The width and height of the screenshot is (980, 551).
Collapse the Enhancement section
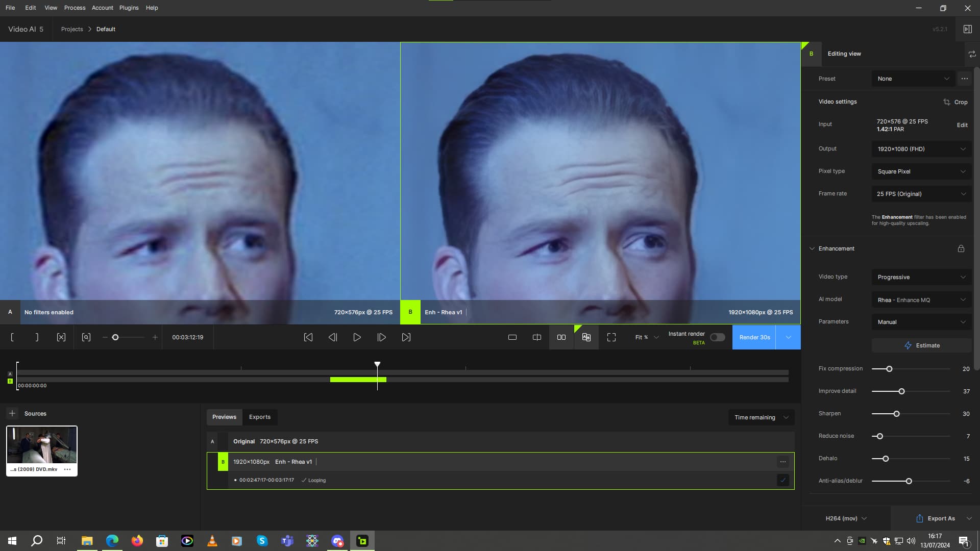click(x=812, y=248)
